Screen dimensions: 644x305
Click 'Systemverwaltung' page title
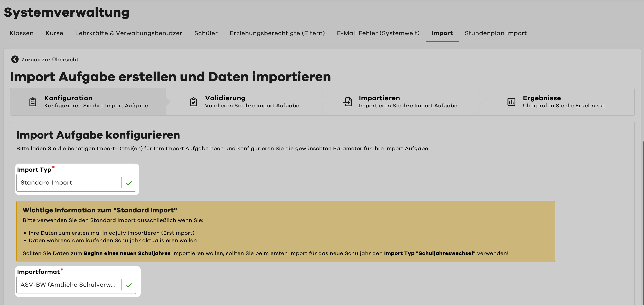tap(66, 12)
